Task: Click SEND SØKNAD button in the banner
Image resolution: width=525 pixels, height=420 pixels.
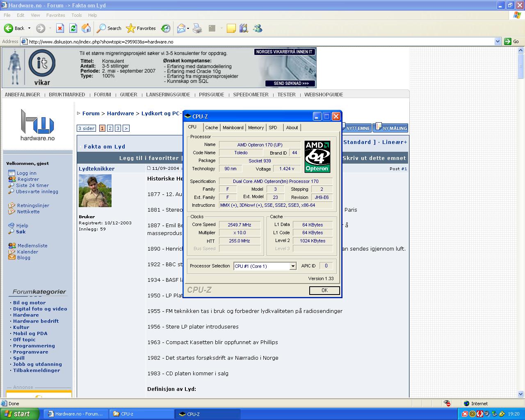Action: (x=290, y=83)
